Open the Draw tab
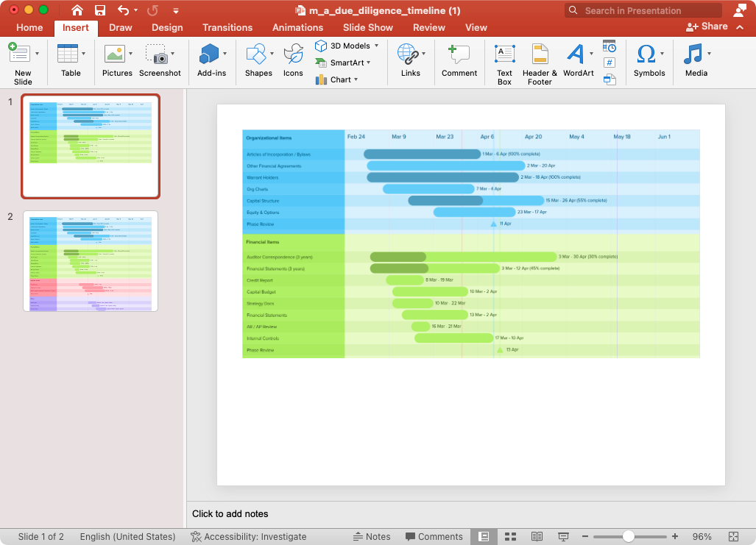Viewport: 756px width, 545px height. (121, 27)
